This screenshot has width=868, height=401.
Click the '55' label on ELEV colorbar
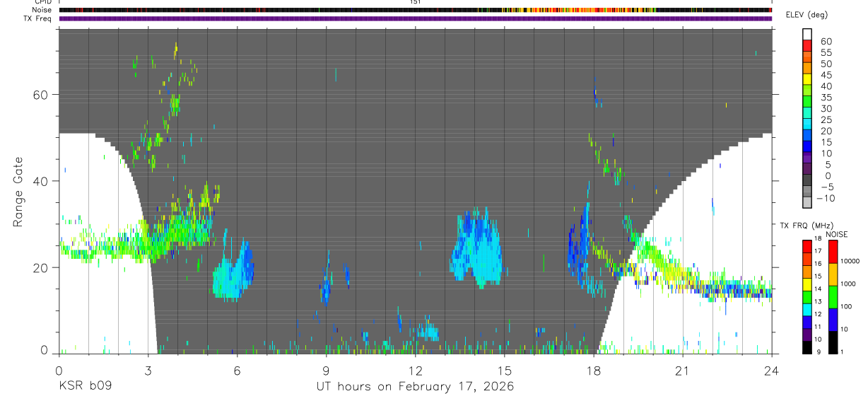click(x=825, y=52)
